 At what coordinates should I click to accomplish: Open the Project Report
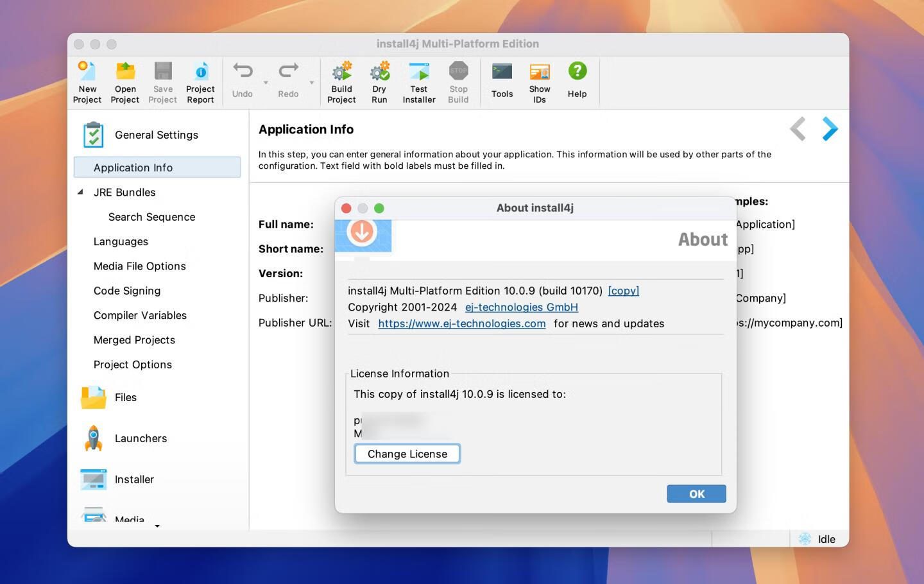point(200,82)
